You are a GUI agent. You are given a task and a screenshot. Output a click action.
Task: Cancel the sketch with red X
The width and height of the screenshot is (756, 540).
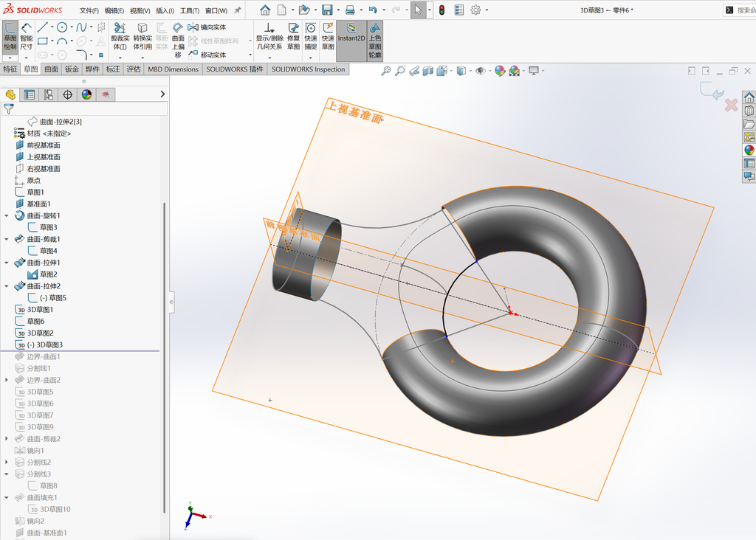(x=731, y=105)
